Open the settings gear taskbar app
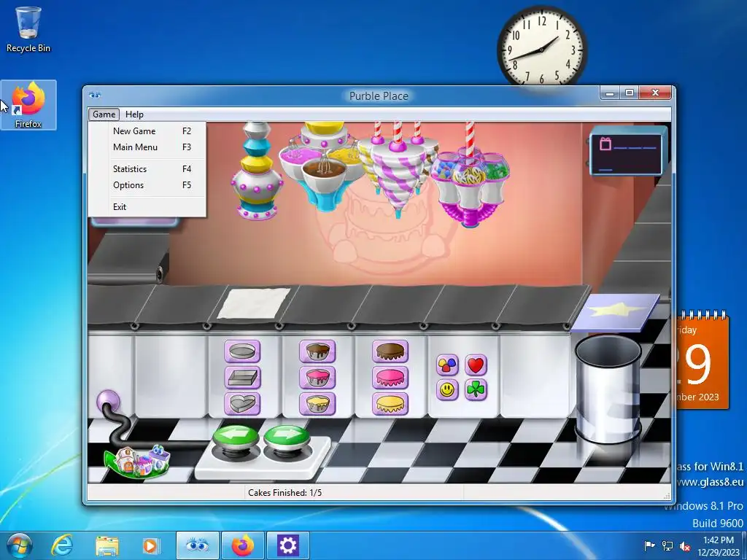Screen dimensions: 747x560 pyautogui.click(x=287, y=545)
